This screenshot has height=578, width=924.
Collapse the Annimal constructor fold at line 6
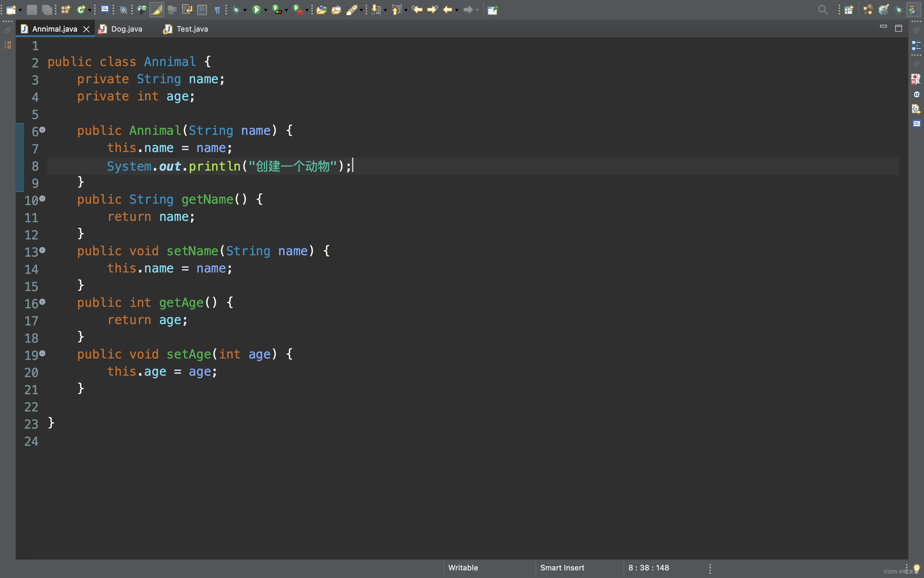point(42,130)
